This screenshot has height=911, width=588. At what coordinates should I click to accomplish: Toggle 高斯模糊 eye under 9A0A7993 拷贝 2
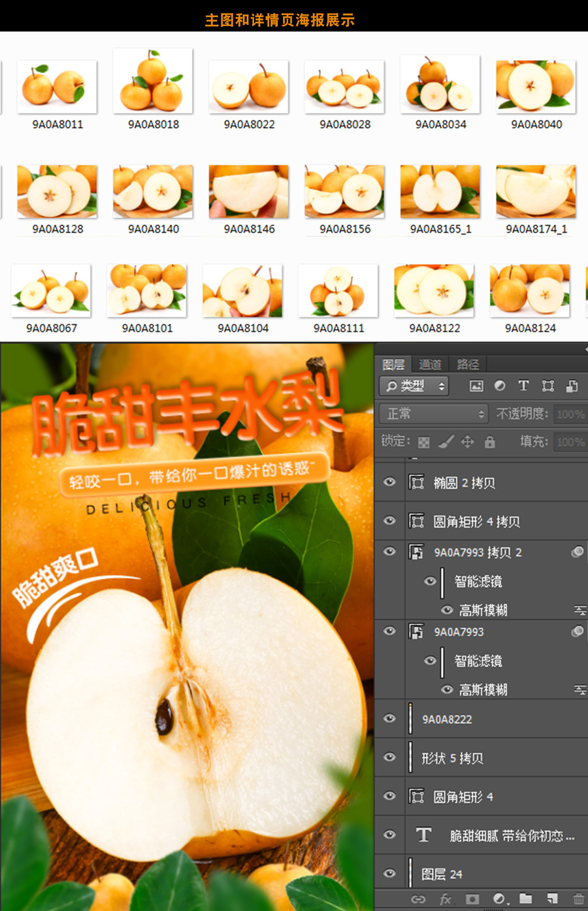(x=447, y=610)
